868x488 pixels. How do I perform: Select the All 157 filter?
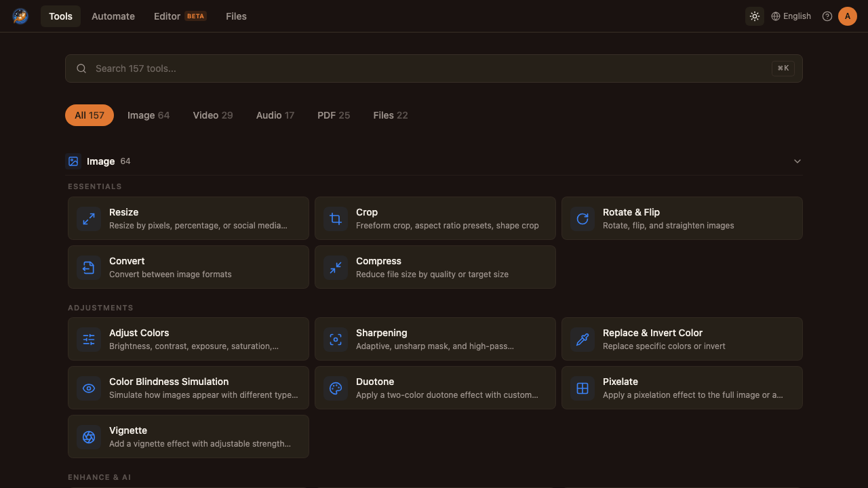tap(90, 115)
